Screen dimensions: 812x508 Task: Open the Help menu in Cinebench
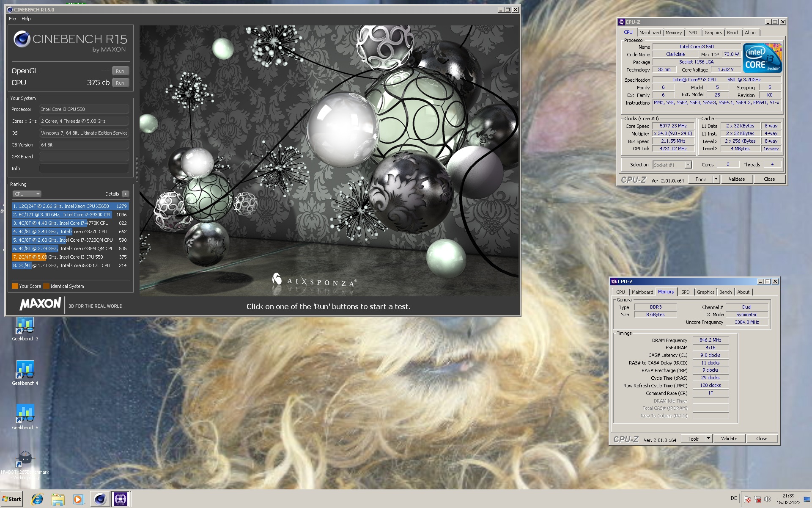coord(26,19)
